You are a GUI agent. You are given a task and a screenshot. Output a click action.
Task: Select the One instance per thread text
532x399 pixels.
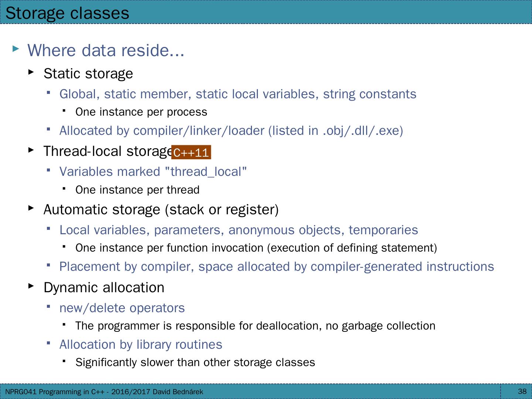pos(137,190)
